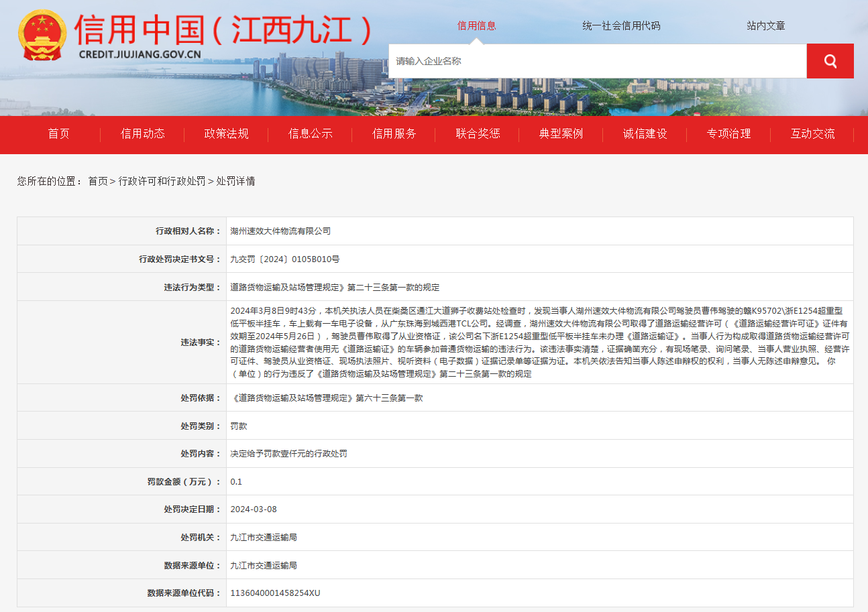The image size is (868, 612).
Task: Click 行政许可和行政处罚 breadcrumb link
Action: (x=162, y=181)
